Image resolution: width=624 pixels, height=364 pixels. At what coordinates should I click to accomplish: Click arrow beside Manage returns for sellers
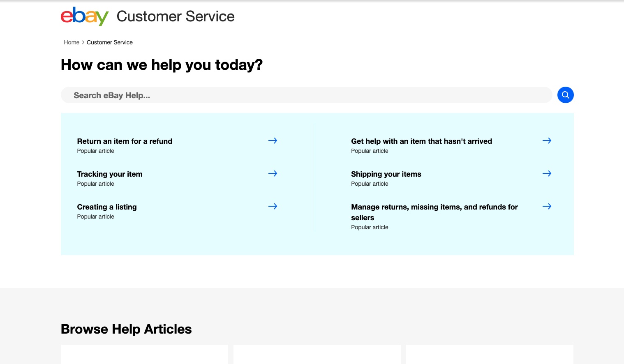(547, 206)
